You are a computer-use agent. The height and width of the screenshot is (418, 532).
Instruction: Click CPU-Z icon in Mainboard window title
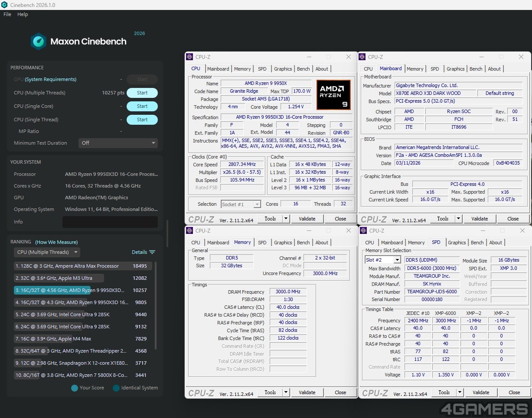[x=362, y=57]
